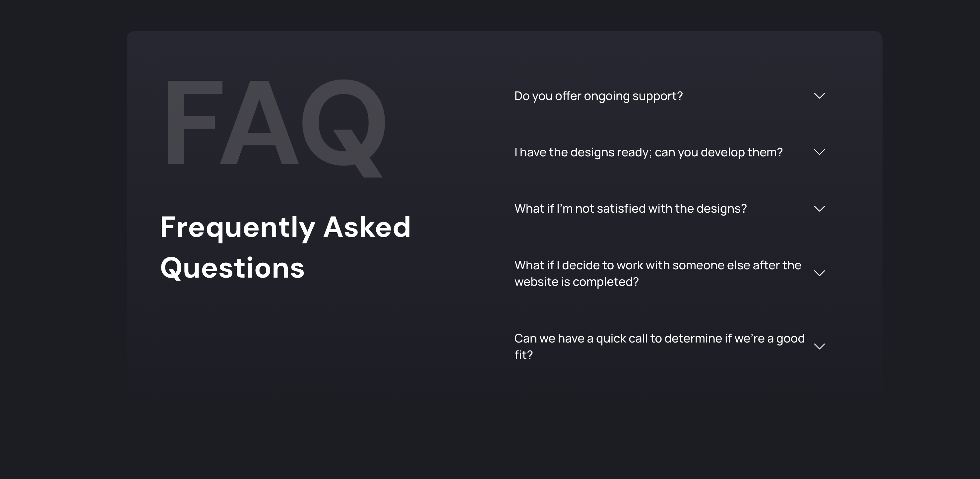The image size is (980, 479).
Task: Open "Do you offer ongoing support?" question
Action: (598, 96)
